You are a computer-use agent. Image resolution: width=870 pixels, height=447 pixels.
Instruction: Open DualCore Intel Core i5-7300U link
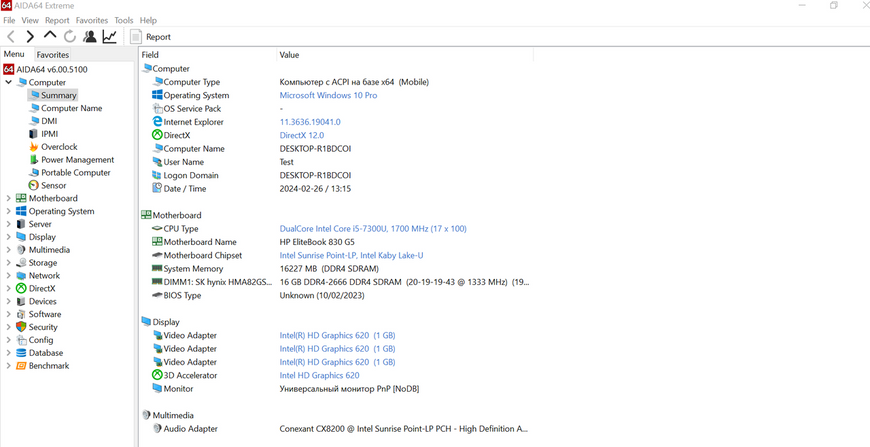(373, 228)
